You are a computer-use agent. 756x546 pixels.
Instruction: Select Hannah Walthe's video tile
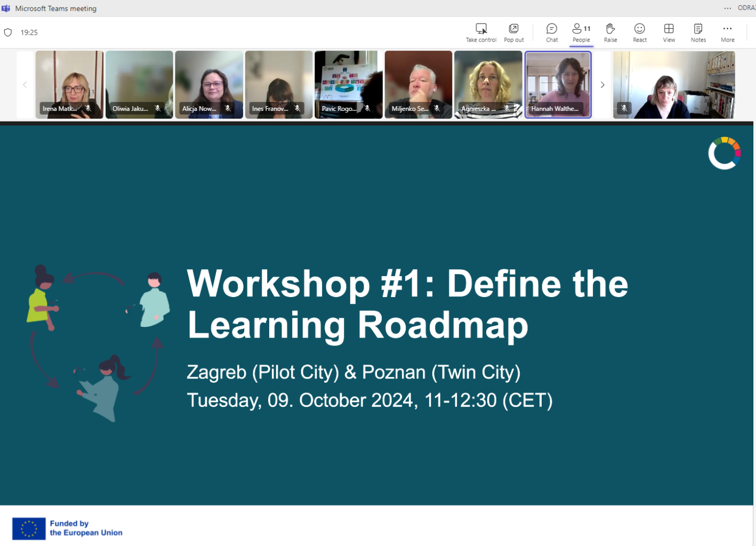coord(558,84)
